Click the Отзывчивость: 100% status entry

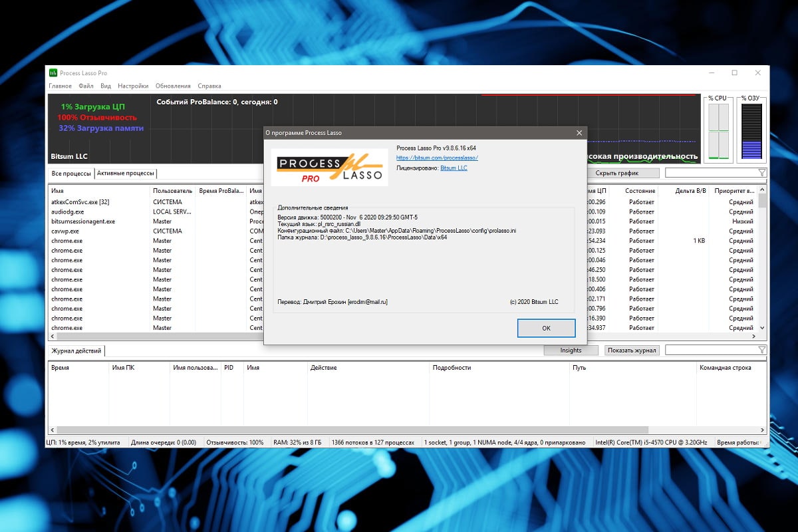235,442
